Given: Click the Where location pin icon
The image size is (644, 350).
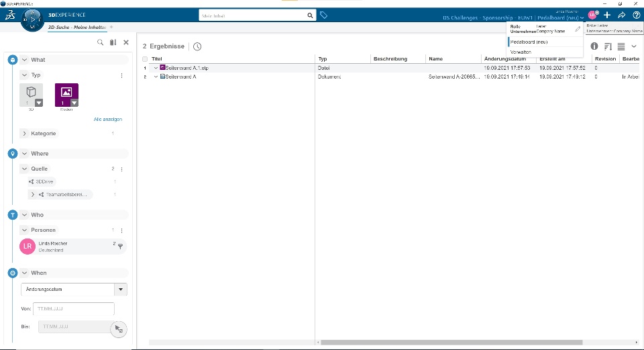Looking at the screenshot, I should click(13, 153).
